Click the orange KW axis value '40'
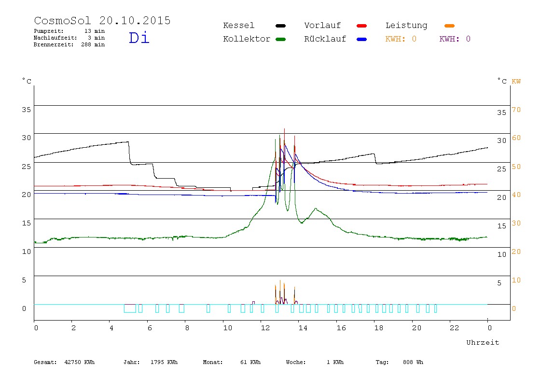 tap(516, 195)
